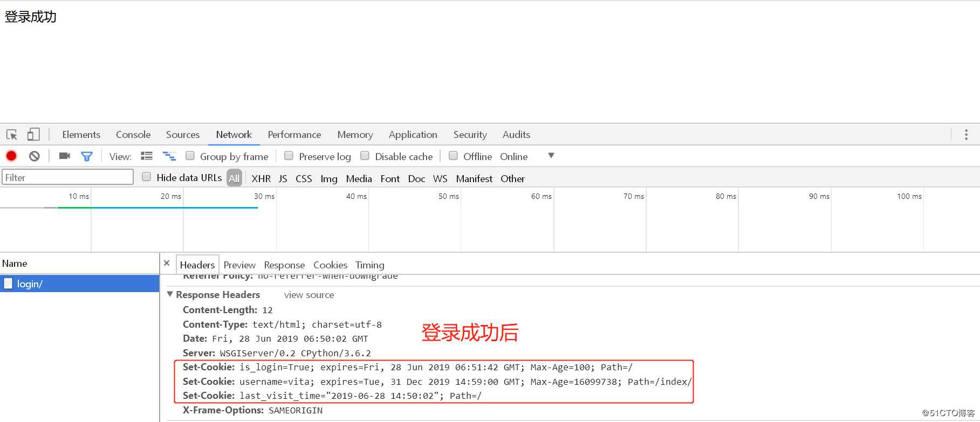Viewport: 980px width, 422px height.
Task: Go to the Performance tab
Action: click(x=294, y=135)
